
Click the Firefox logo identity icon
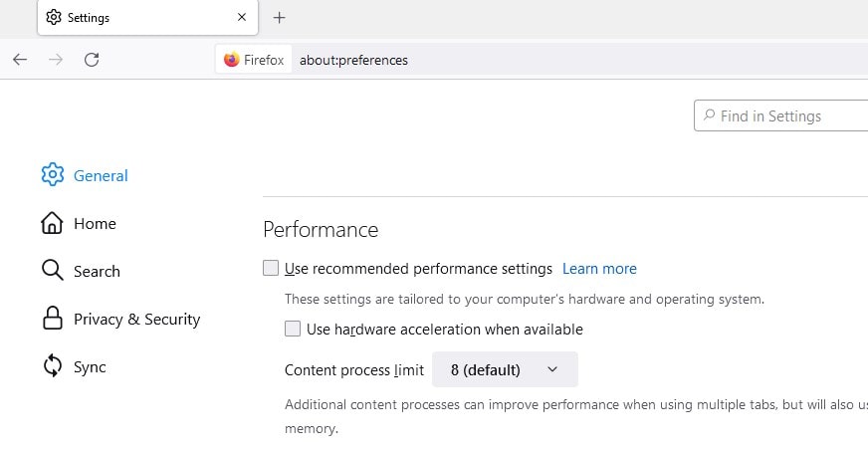pos(232,60)
